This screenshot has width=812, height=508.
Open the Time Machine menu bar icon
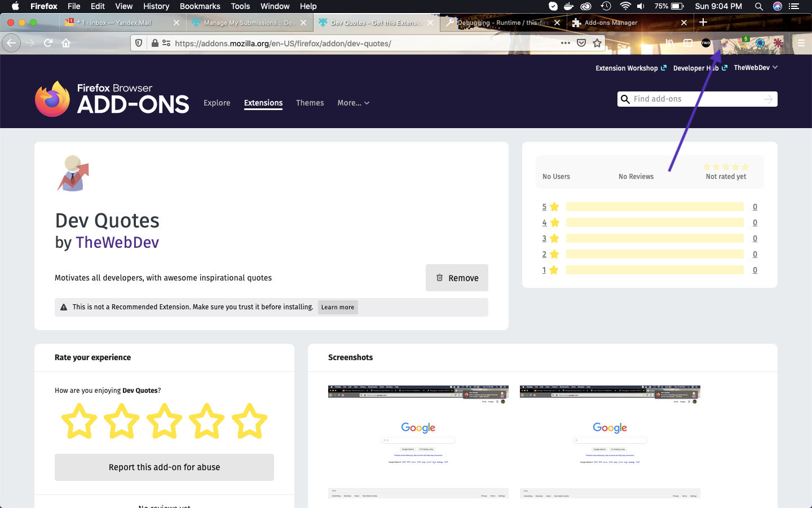(606, 6)
